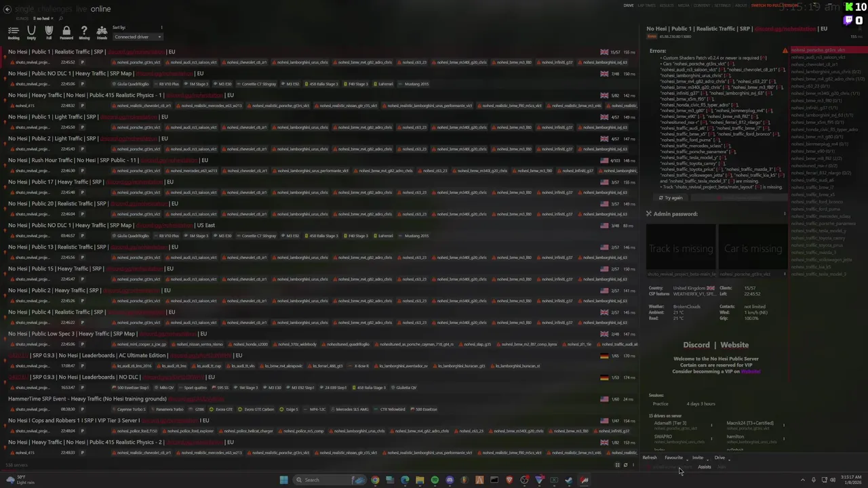Toggle the Missing content filter
This screenshot has width=868, height=488.
point(84,33)
